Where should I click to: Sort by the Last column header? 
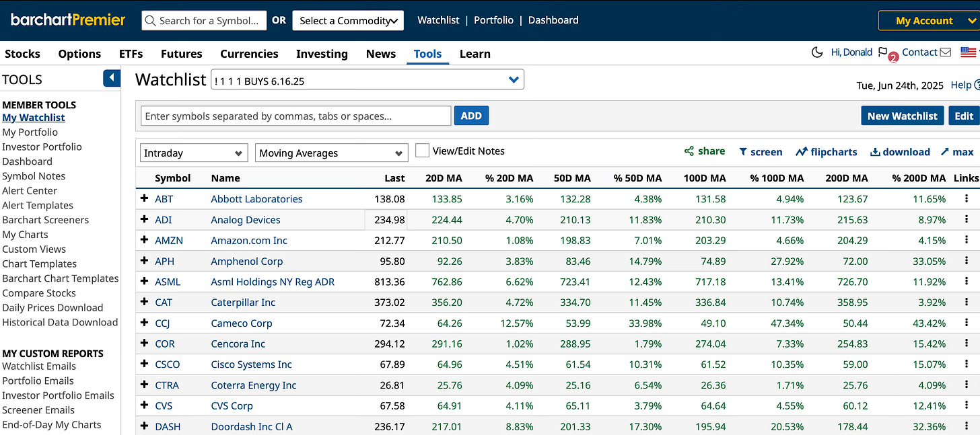(x=394, y=178)
